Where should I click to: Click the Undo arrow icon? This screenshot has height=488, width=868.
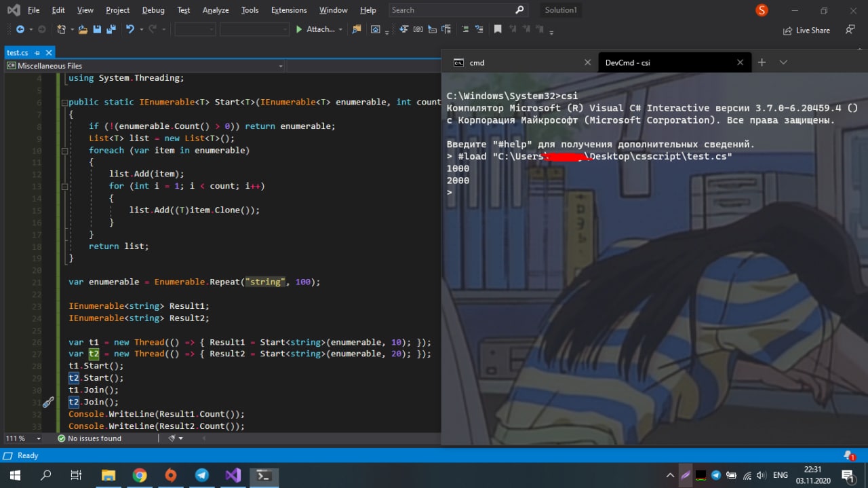pyautogui.click(x=130, y=29)
